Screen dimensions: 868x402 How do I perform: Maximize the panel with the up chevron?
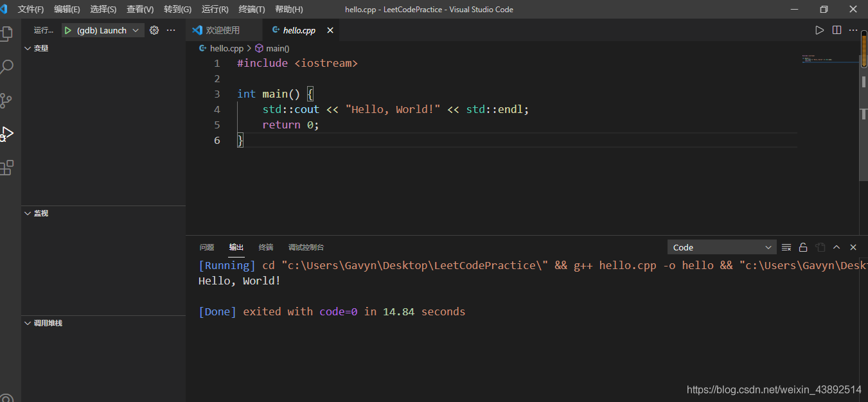pos(837,247)
